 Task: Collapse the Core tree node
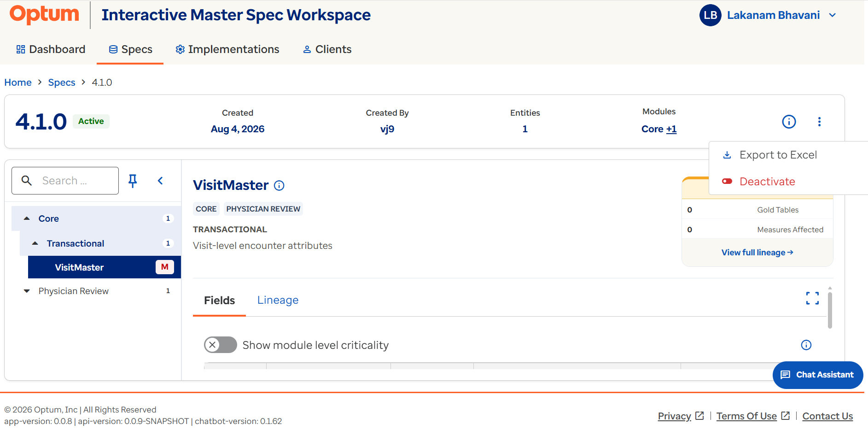click(x=27, y=218)
